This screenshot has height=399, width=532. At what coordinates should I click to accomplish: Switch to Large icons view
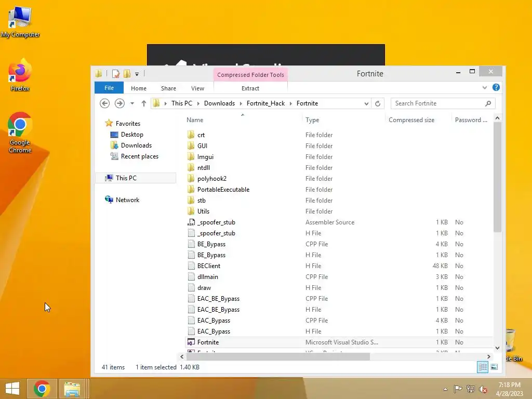click(x=495, y=367)
